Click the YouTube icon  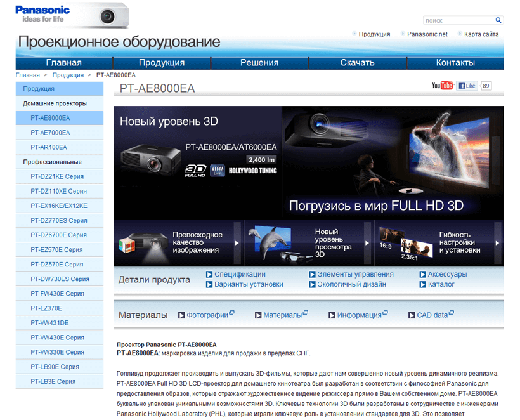coord(442,86)
